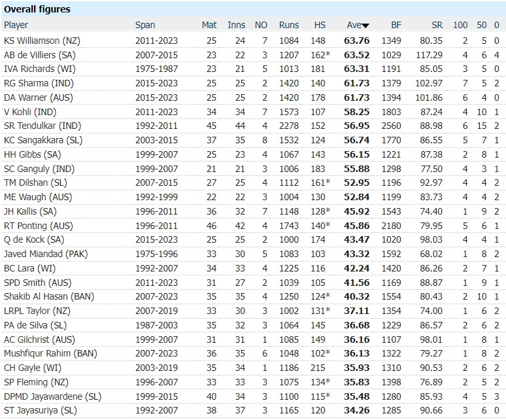
Task: Click Sangakkara's runs value 1532
Action: 289,140
